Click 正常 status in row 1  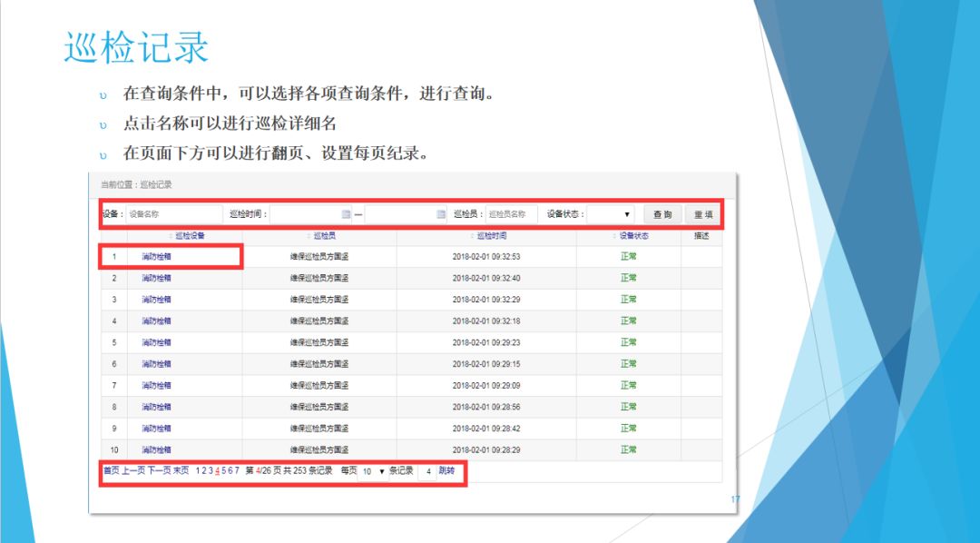629,256
